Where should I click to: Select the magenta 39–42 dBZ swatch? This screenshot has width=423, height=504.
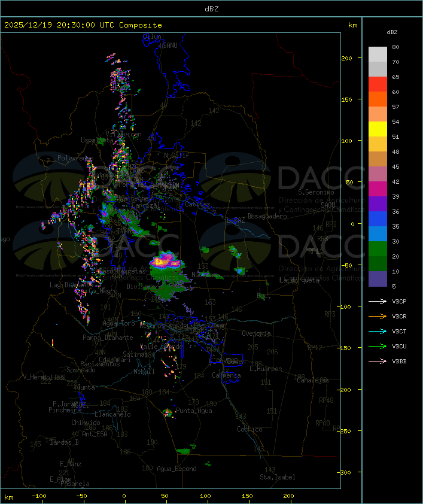378,189
